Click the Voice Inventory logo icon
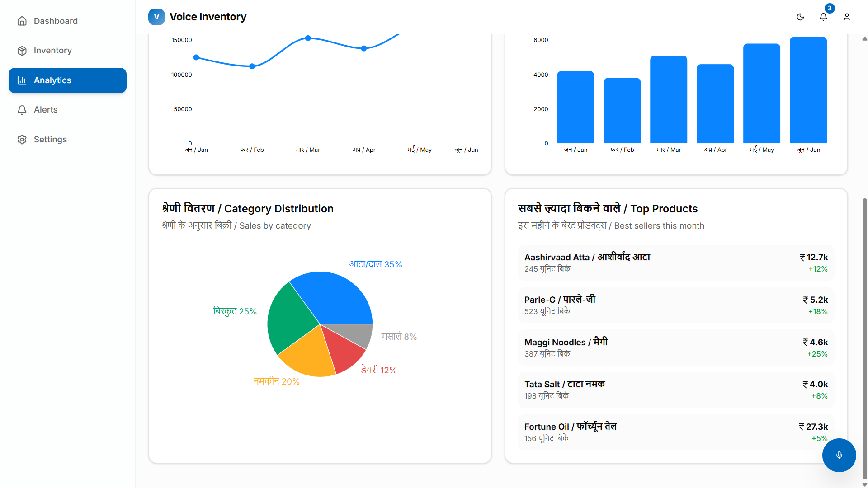The image size is (868, 488). [156, 17]
